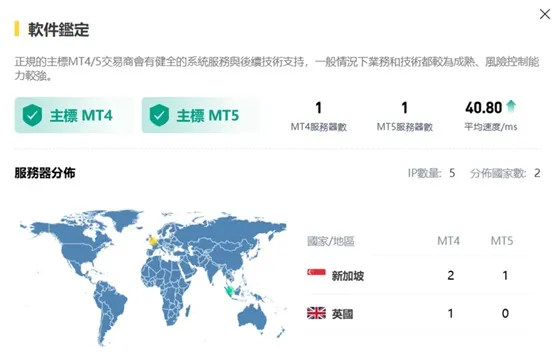Click the MT4 server count number 1
The height and width of the screenshot is (364, 553).
318,108
